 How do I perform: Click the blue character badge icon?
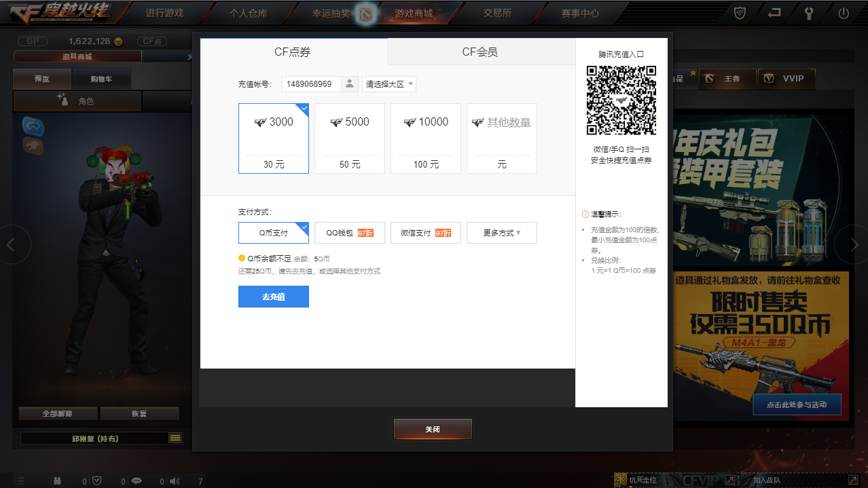[x=33, y=125]
